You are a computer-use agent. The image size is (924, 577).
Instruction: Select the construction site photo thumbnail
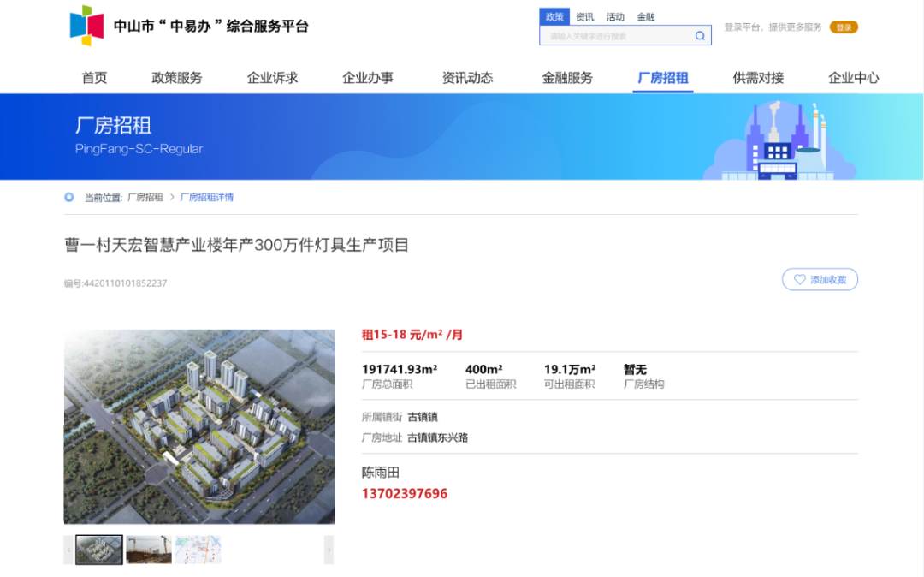click(149, 550)
